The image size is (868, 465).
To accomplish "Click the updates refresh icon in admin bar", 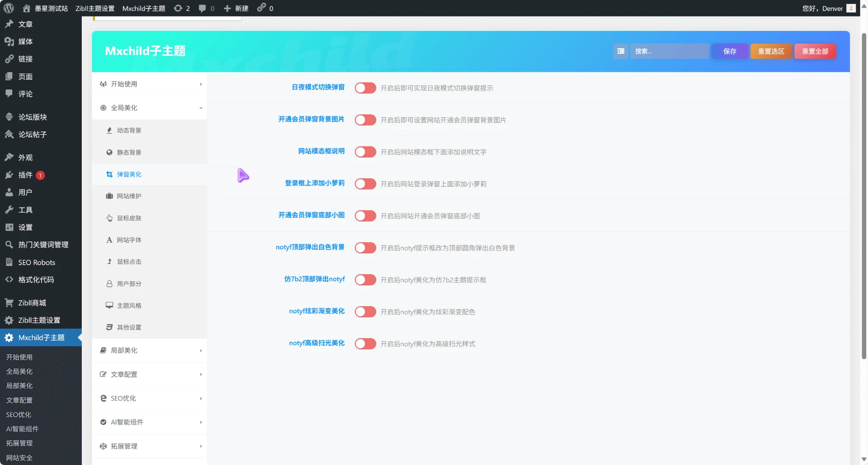I will click(178, 8).
